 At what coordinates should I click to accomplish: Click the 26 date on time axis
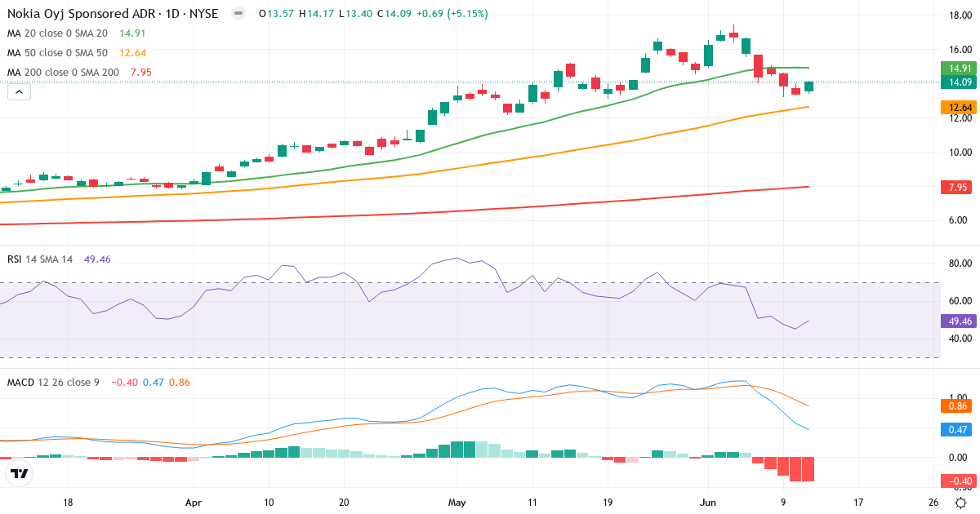tap(933, 503)
